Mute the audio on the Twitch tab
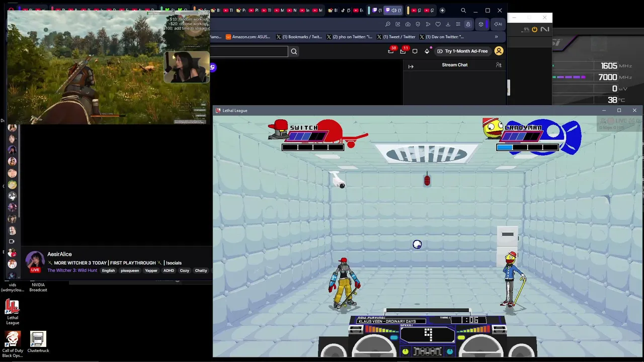This screenshot has width=644, height=362. [x=393, y=11]
